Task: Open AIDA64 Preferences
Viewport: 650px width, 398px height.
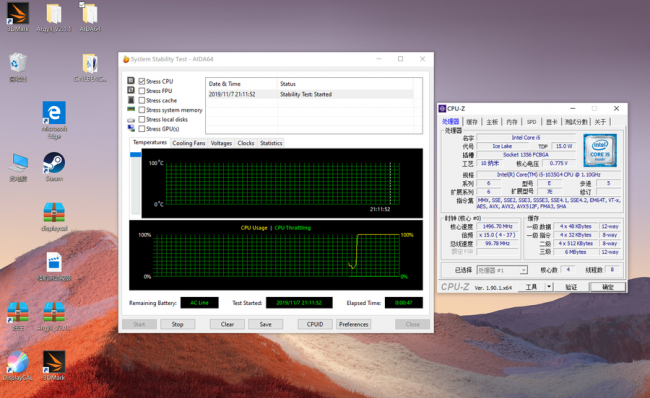Action: [x=354, y=324]
